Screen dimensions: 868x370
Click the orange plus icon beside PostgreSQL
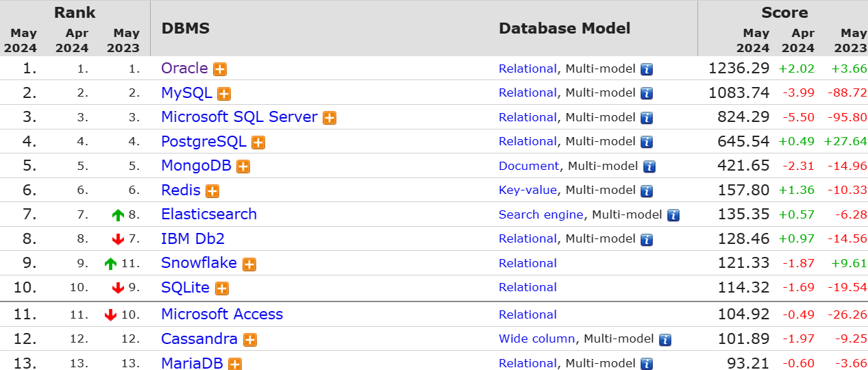(x=258, y=143)
